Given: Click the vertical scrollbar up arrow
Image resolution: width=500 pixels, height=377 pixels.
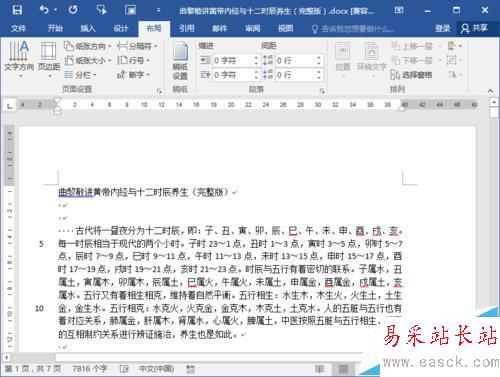Looking at the screenshot, I should (x=494, y=102).
